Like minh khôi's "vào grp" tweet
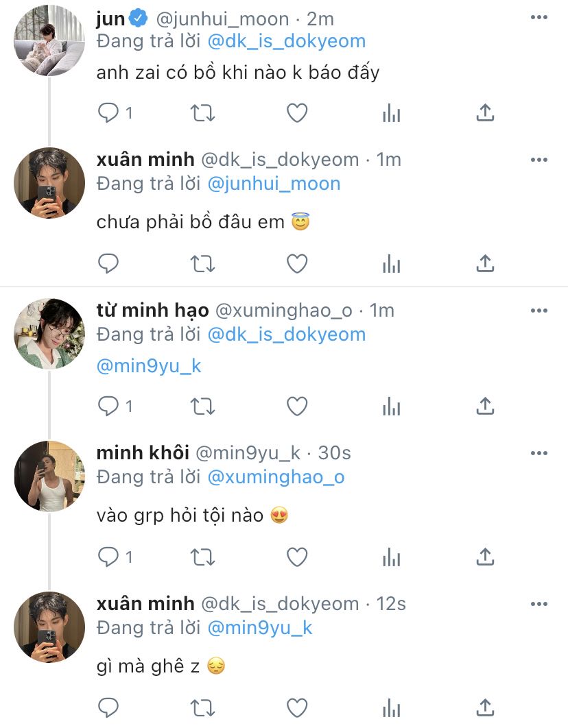568x728 pixels. (297, 557)
